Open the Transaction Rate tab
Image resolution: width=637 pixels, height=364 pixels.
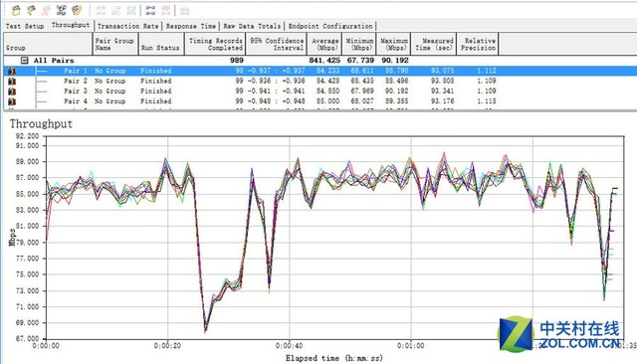click(x=128, y=26)
